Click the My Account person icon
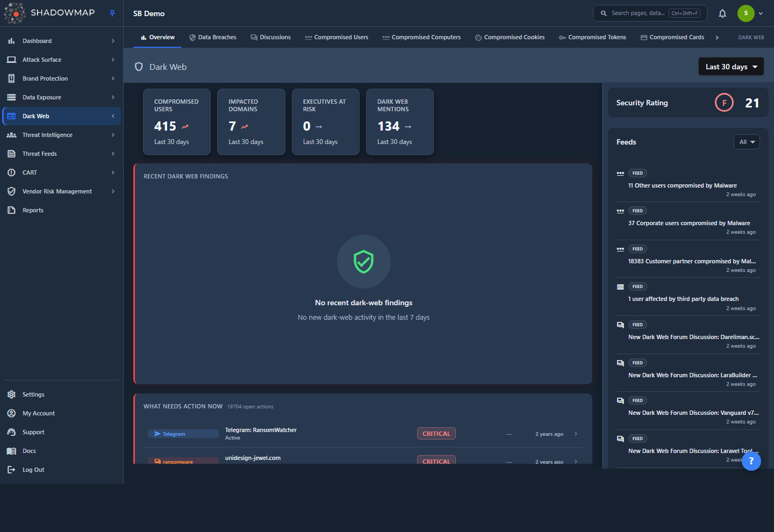The image size is (774, 532). click(11, 413)
